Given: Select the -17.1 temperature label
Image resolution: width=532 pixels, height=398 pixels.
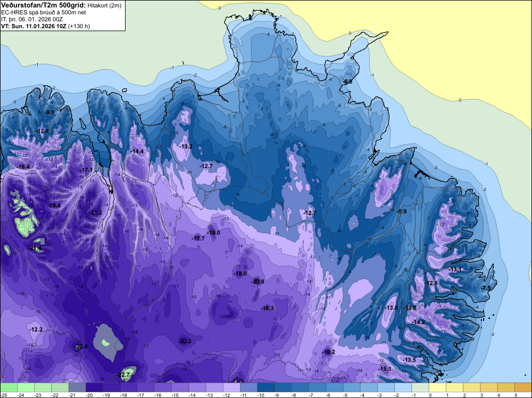Looking at the screenshot, I should (86, 170).
